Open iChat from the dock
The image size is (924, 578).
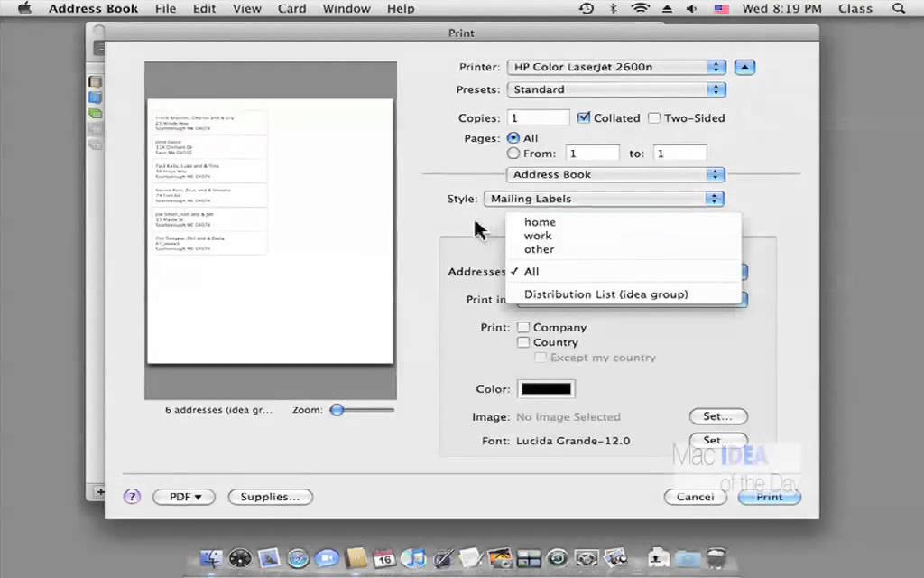[x=327, y=558]
